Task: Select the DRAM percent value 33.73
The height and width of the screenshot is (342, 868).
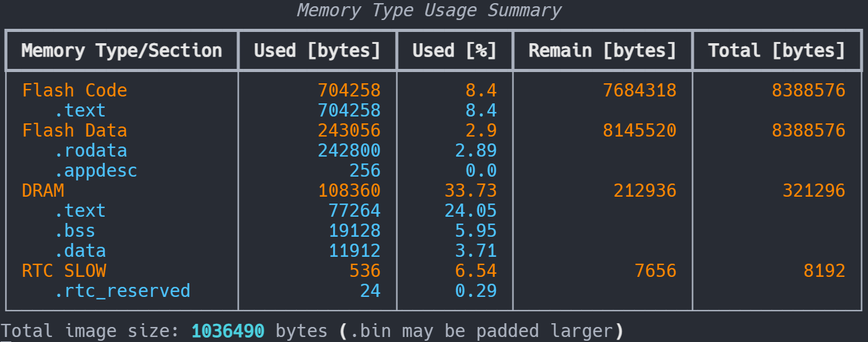Action: click(470, 190)
